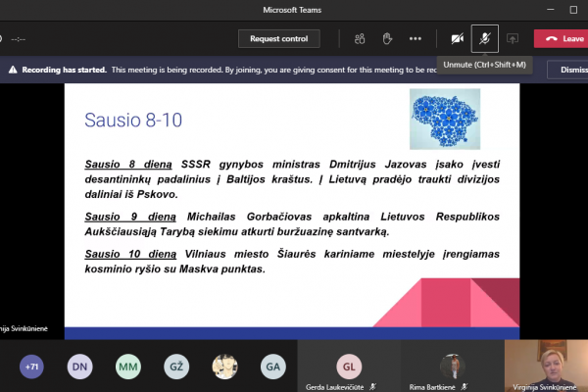The width and height of the screenshot is (588, 392).
Task: Raise your hand icon
Action: 387,38
